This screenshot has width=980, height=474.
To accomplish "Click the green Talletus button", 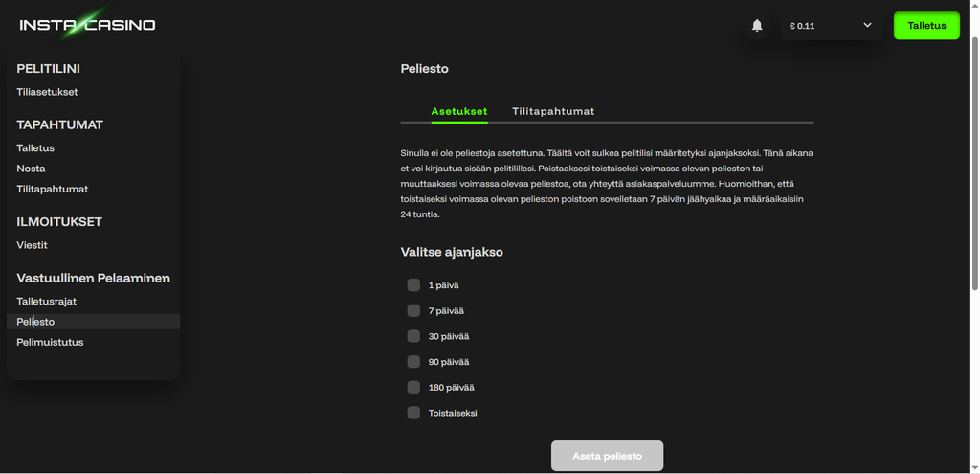I will pyautogui.click(x=926, y=26).
